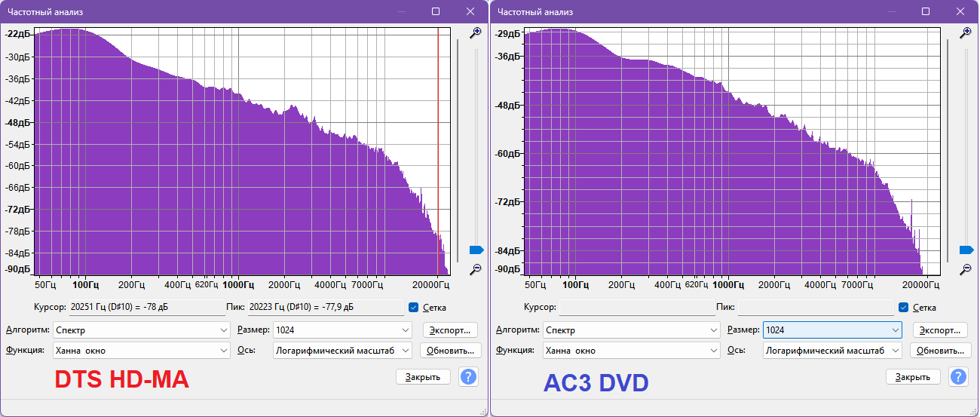
Task: Open help question icon in left window
Action: point(468,376)
